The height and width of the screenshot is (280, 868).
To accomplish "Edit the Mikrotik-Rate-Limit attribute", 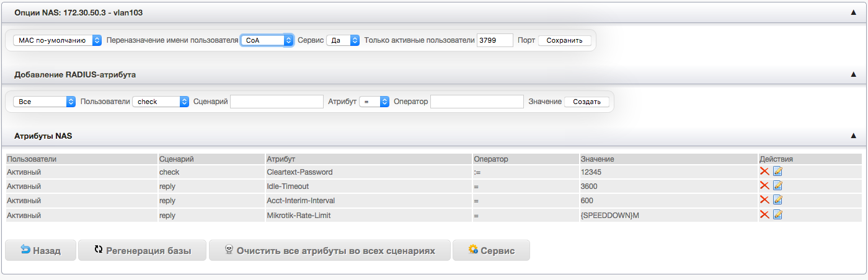I will click(x=777, y=215).
